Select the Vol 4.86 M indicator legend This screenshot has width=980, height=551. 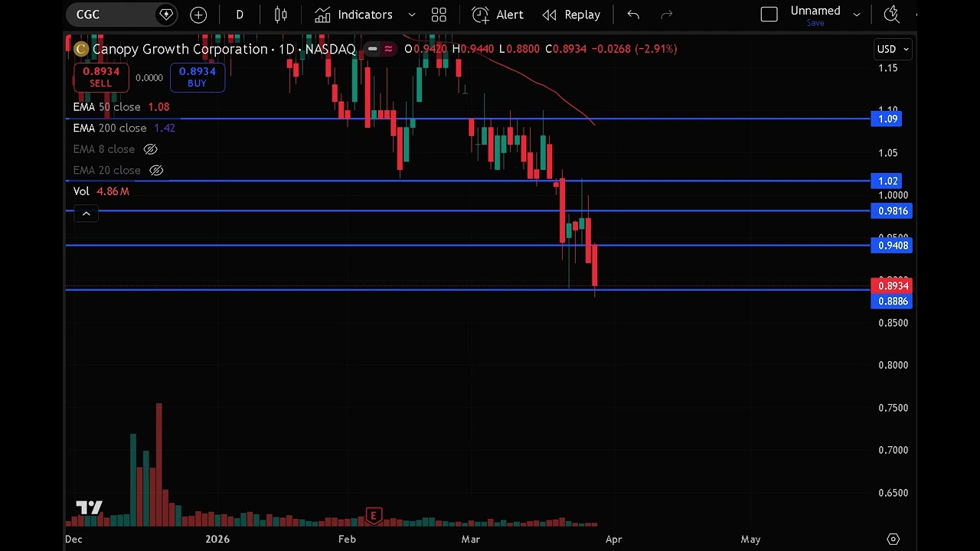[101, 191]
